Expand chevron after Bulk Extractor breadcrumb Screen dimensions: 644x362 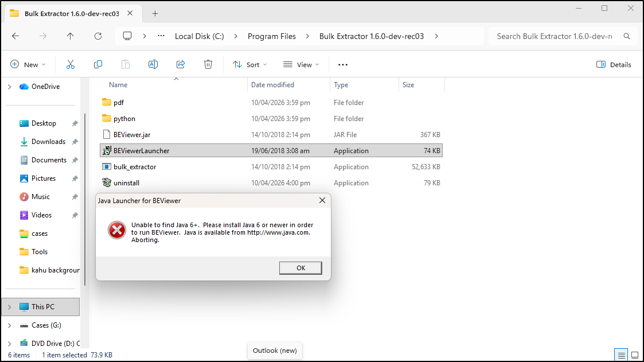coord(436,36)
